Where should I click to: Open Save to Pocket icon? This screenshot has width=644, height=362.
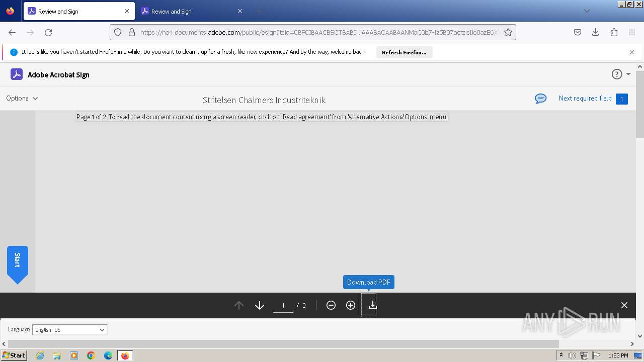tap(578, 32)
